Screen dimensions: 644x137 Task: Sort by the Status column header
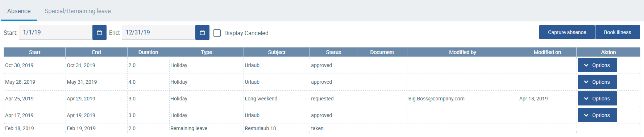tap(333, 52)
